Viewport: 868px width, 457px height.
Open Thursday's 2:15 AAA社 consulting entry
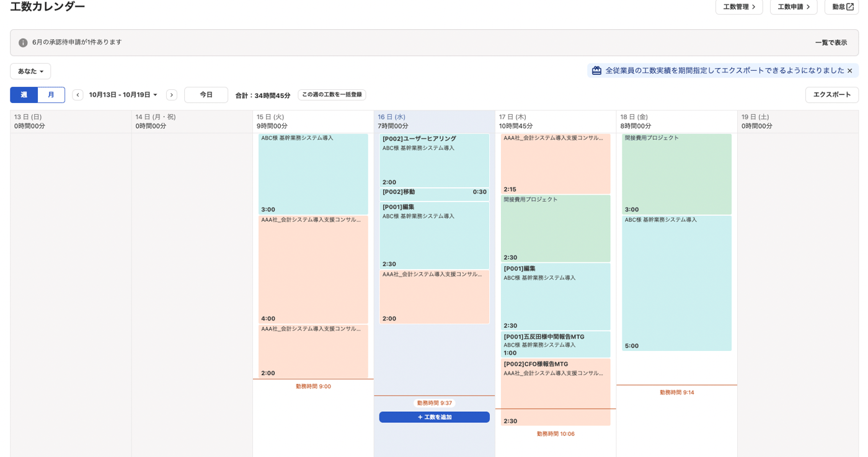pyautogui.click(x=556, y=164)
